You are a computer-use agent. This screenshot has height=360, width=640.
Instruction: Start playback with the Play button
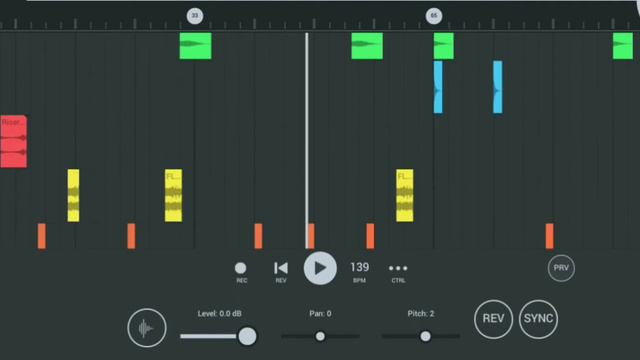[x=320, y=268]
